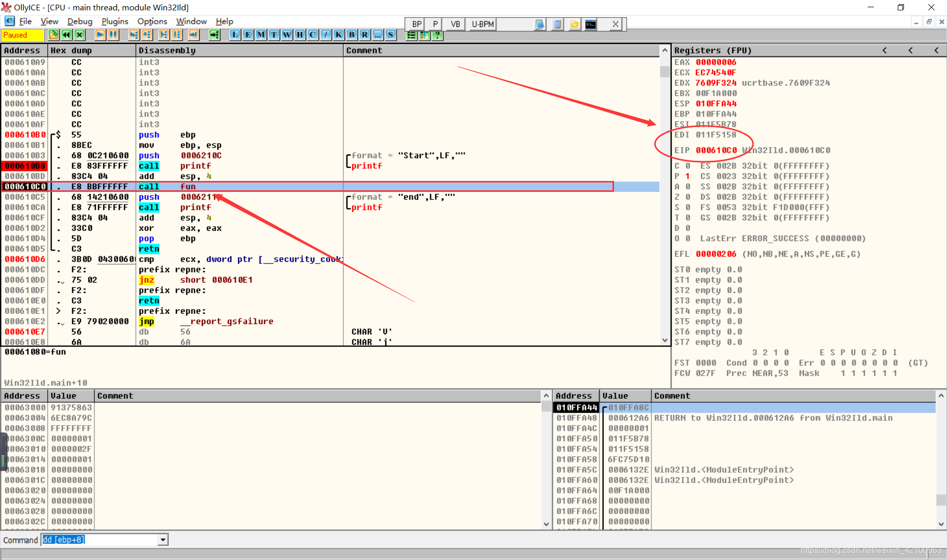
Task: Toggle the C flag value
Action: [688, 166]
